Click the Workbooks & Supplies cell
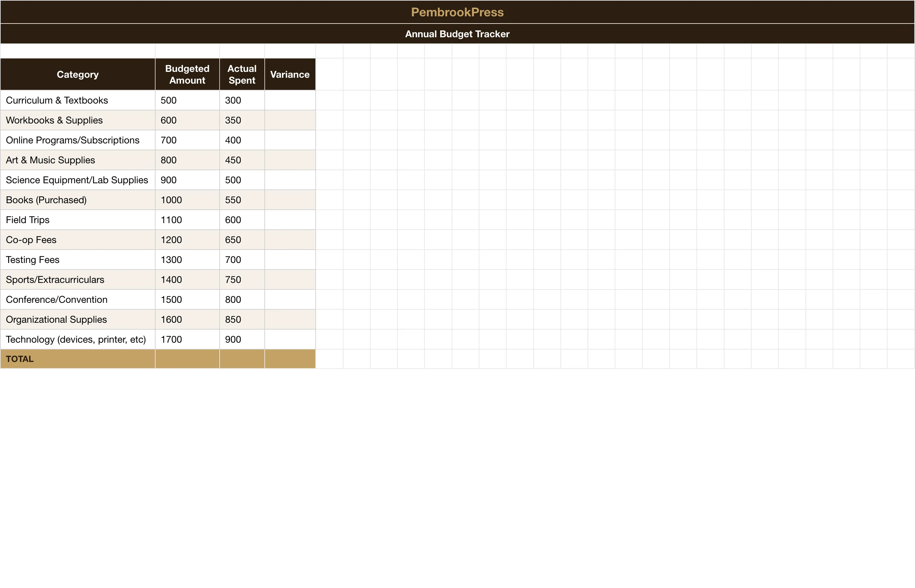Viewport: 915px width, 588px height. point(78,120)
